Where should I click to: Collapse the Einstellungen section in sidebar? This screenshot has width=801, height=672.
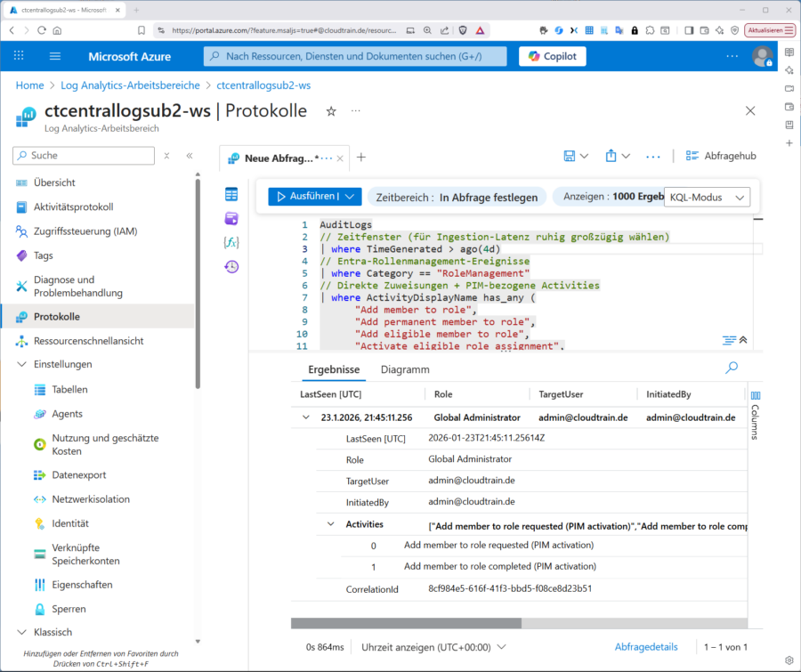[22, 364]
